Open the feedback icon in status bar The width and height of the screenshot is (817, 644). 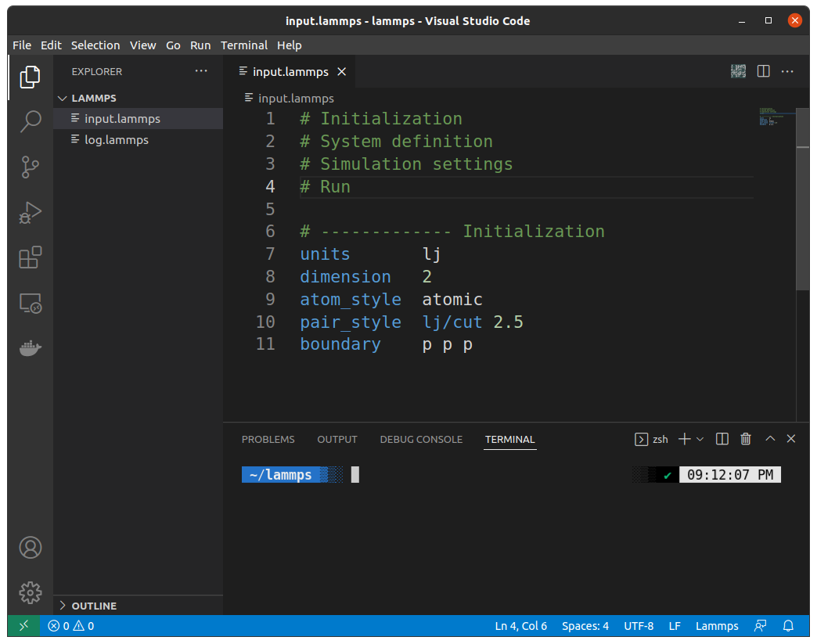pos(760,626)
